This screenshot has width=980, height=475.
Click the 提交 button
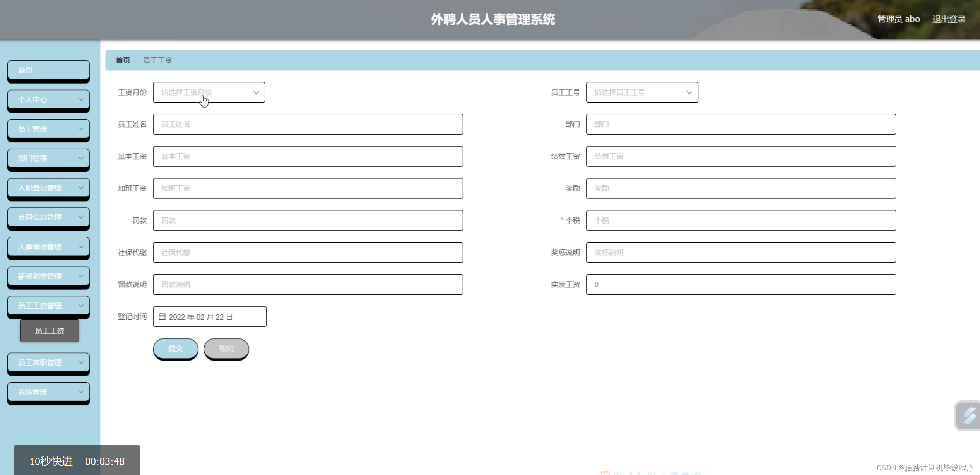(x=176, y=349)
